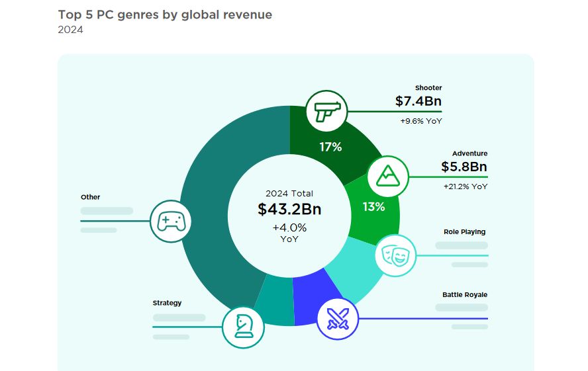Click the Strategy genre label

point(167,303)
